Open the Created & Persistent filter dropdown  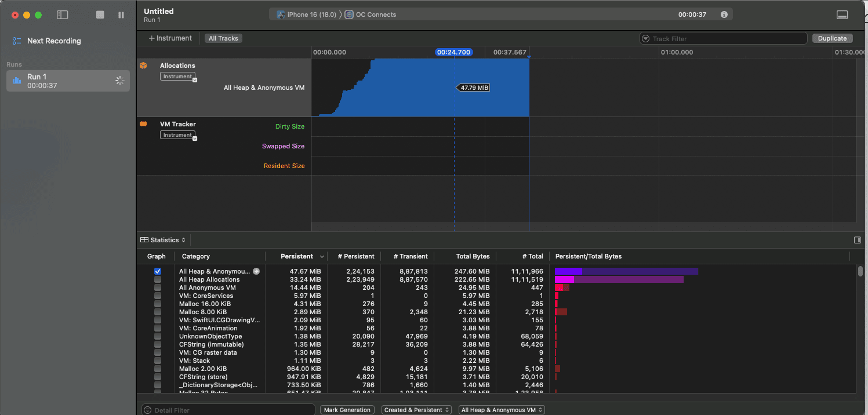pyautogui.click(x=416, y=409)
